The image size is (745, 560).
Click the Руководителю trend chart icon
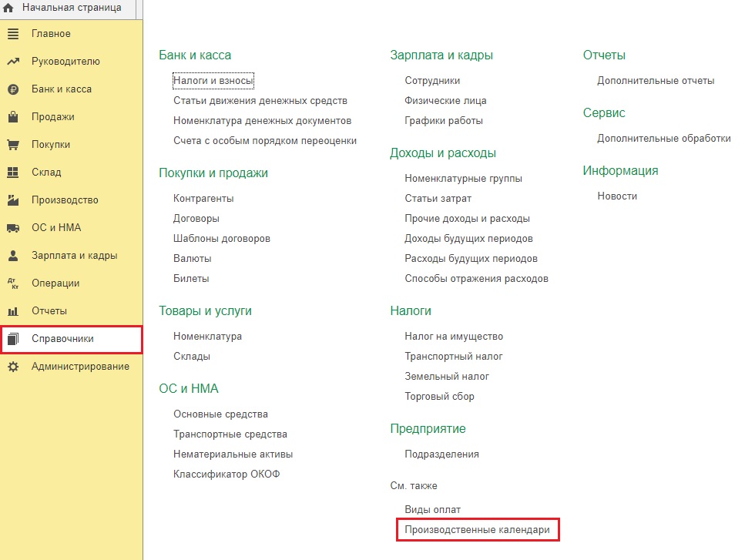click(13, 62)
